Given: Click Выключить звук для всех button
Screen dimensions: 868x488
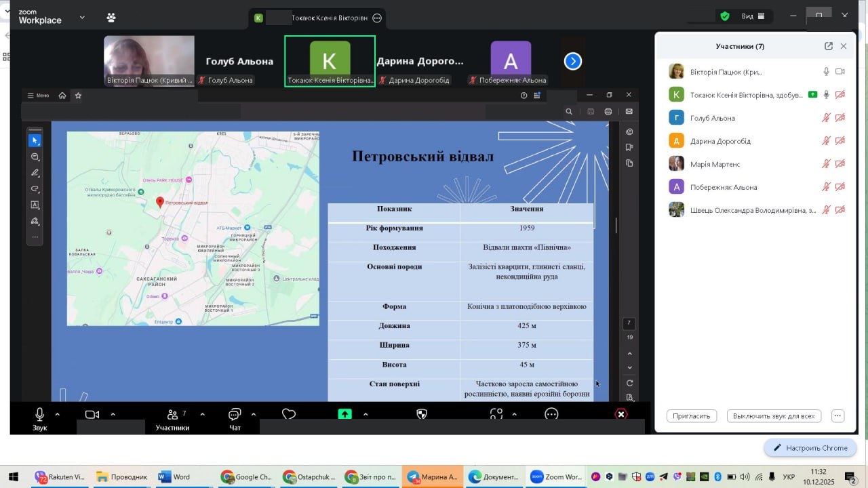Looking at the screenshot, I should [x=774, y=416].
